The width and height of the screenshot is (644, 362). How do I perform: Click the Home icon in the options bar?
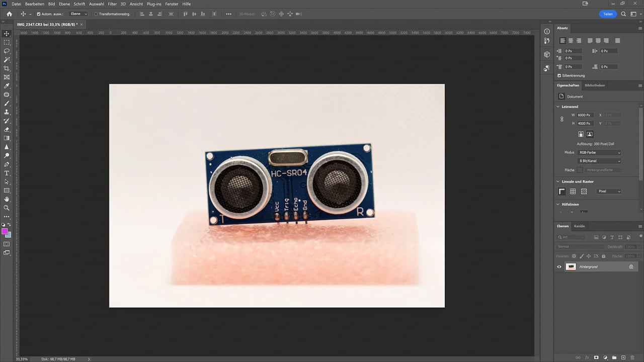click(x=9, y=14)
